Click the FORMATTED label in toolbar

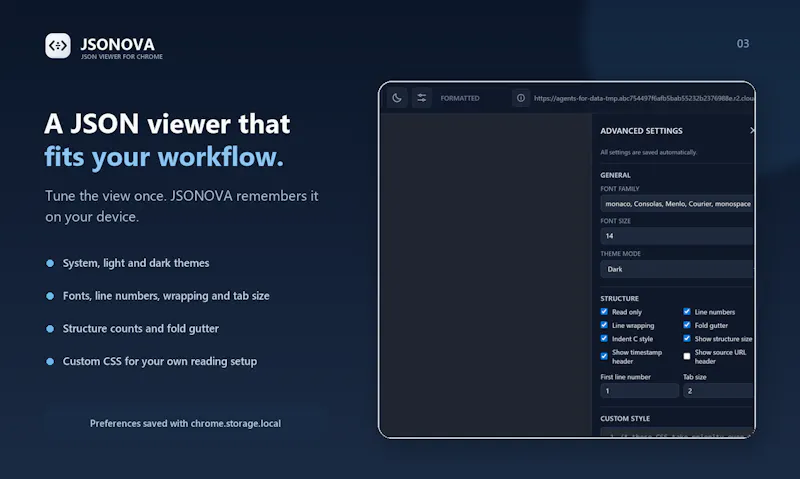(460, 98)
